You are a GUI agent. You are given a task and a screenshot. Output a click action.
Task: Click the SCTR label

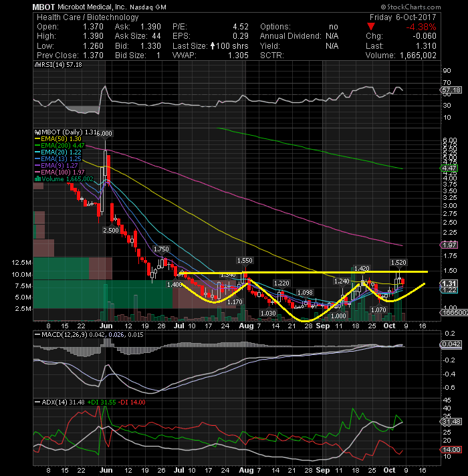[272, 55]
